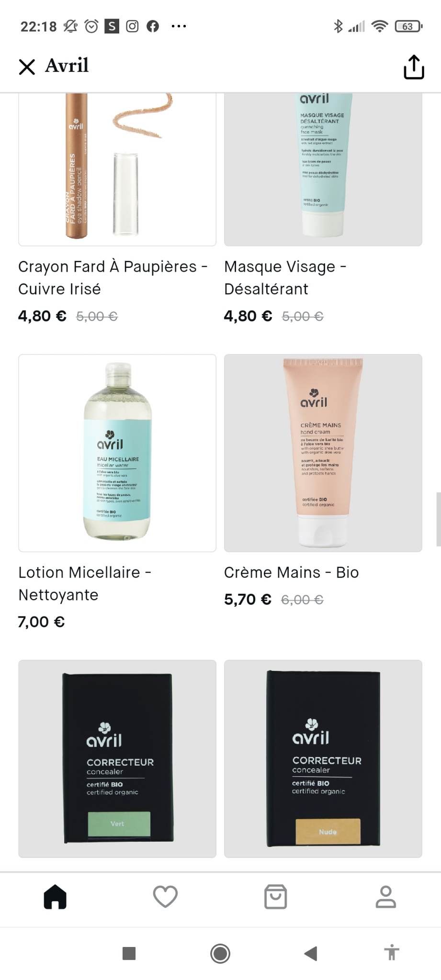Select Lotion Micellaire - Nettoyante title
The image size is (441, 980).
point(85,583)
